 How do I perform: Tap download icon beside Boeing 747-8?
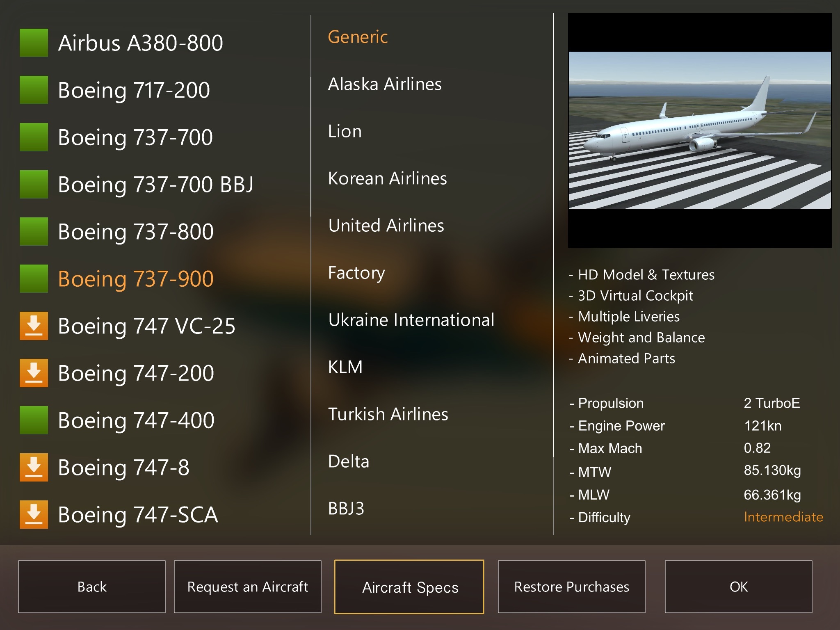click(x=34, y=468)
